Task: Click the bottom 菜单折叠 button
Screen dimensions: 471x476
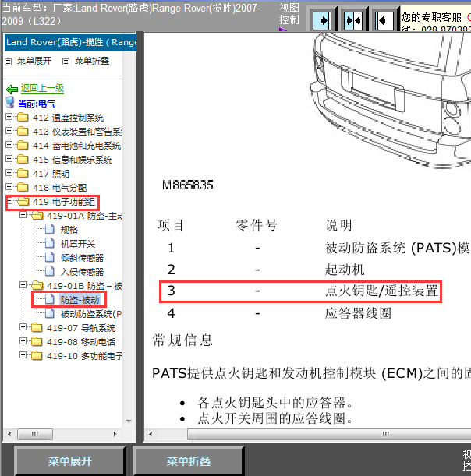Action: tap(189, 461)
